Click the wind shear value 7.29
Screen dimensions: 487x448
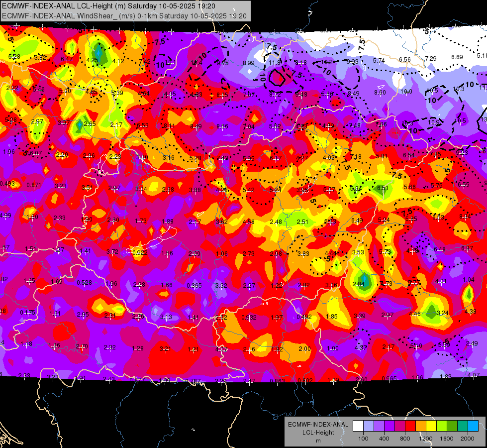[431, 58]
